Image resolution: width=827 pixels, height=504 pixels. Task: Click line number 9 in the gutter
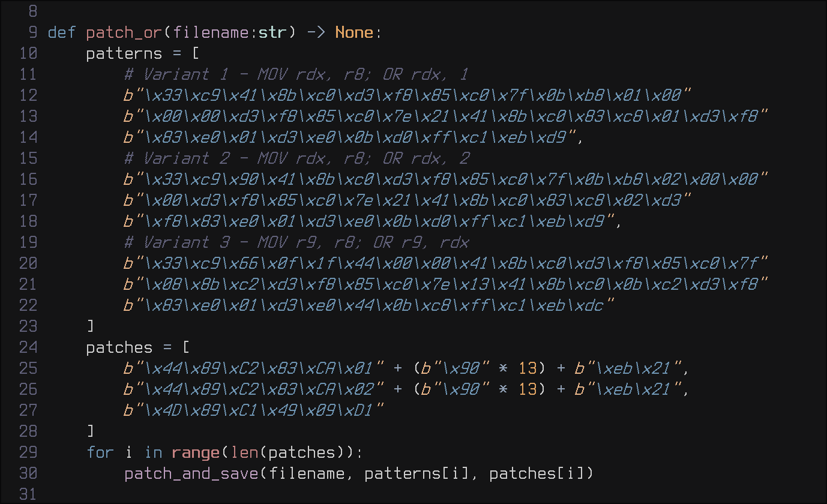(32, 32)
